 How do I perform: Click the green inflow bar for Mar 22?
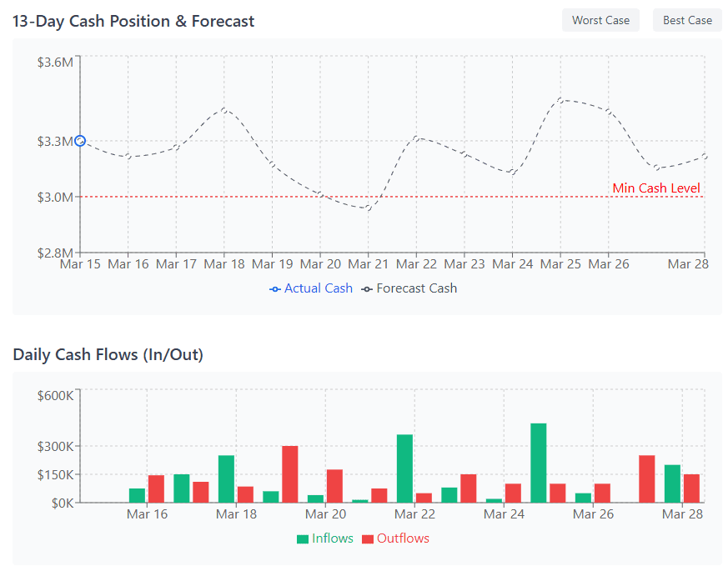[x=404, y=468]
